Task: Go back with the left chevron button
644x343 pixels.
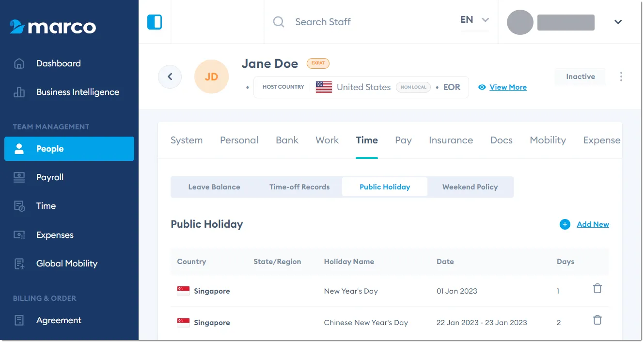Action: pyautogui.click(x=170, y=77)
